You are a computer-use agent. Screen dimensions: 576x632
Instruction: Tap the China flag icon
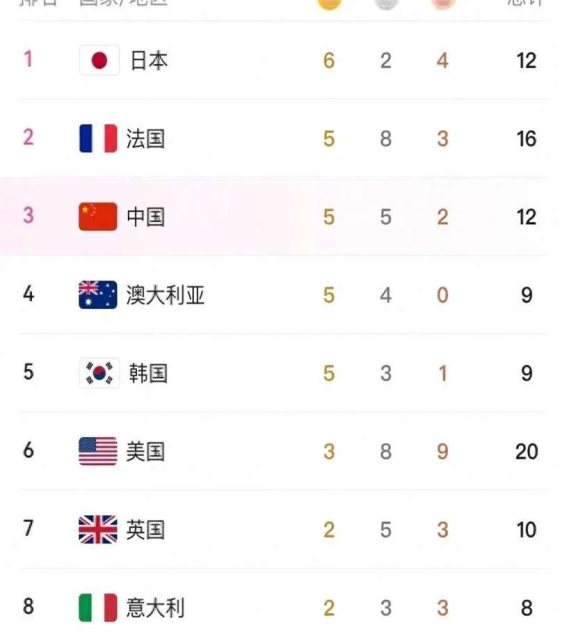click(x=98, y=217)
